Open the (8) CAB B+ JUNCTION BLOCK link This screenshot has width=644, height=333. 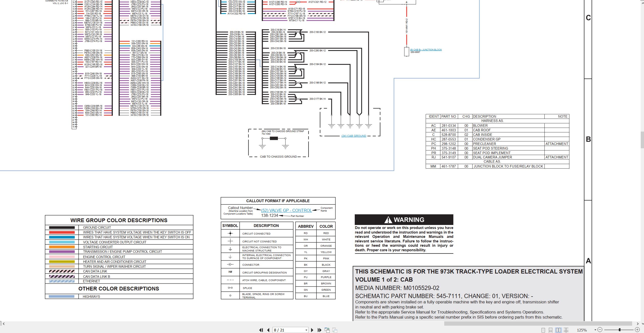[x=426, y=50]
